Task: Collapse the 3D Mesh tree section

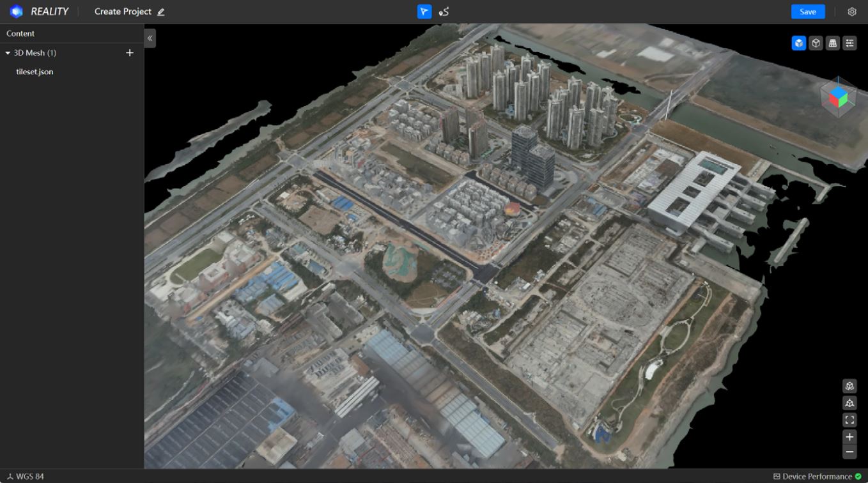Action: [8, 52]
